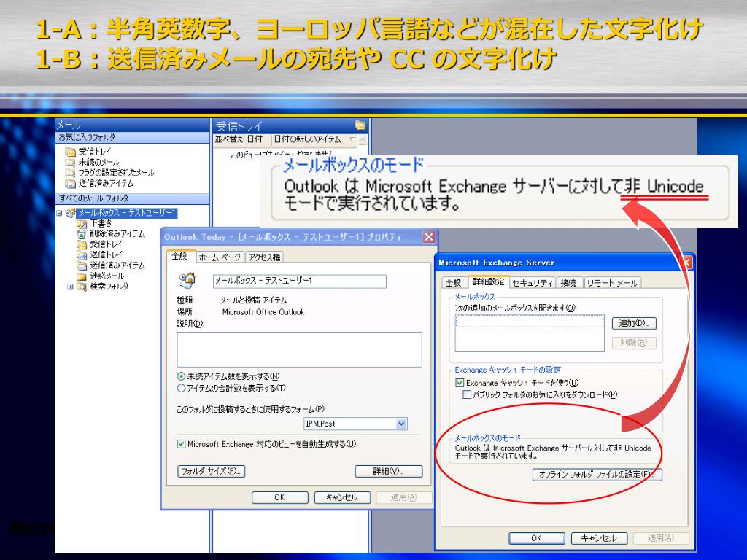747x560 pixels.
Task: Click the 送信トレイ outbox folder icon
Action: tap(82, 254)
